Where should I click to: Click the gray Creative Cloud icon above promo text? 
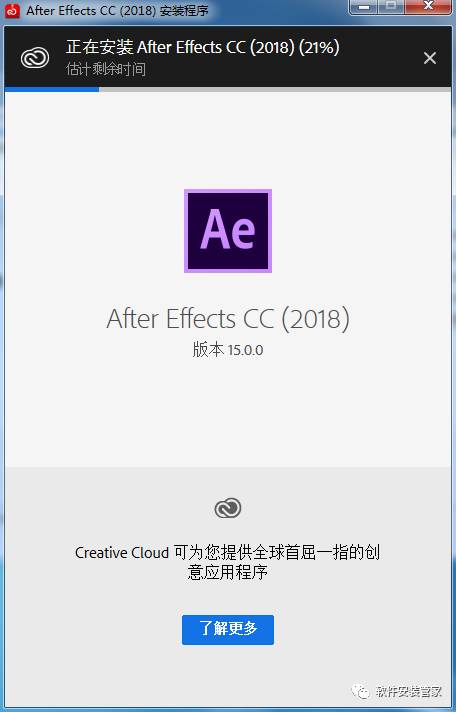click(x=228, y=508)
